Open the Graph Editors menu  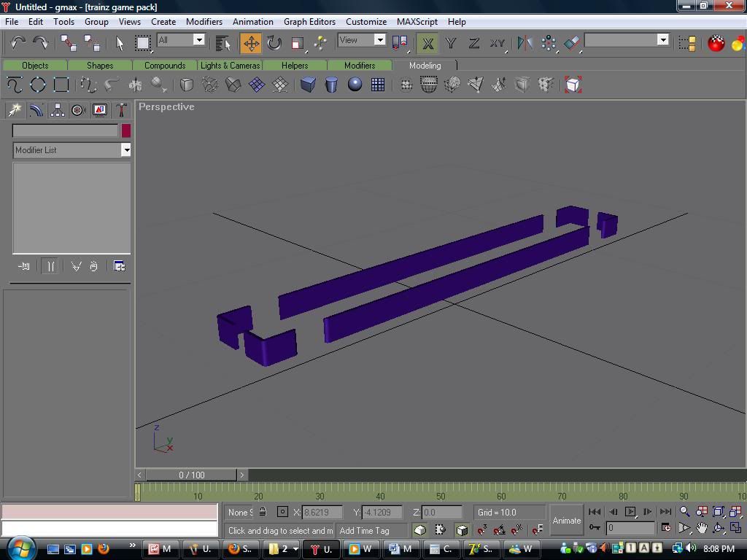[x=309, y=22]
